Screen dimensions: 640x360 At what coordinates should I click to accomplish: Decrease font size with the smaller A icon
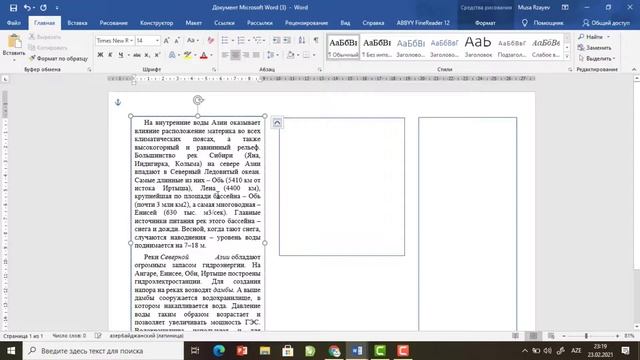click(177, 40)
